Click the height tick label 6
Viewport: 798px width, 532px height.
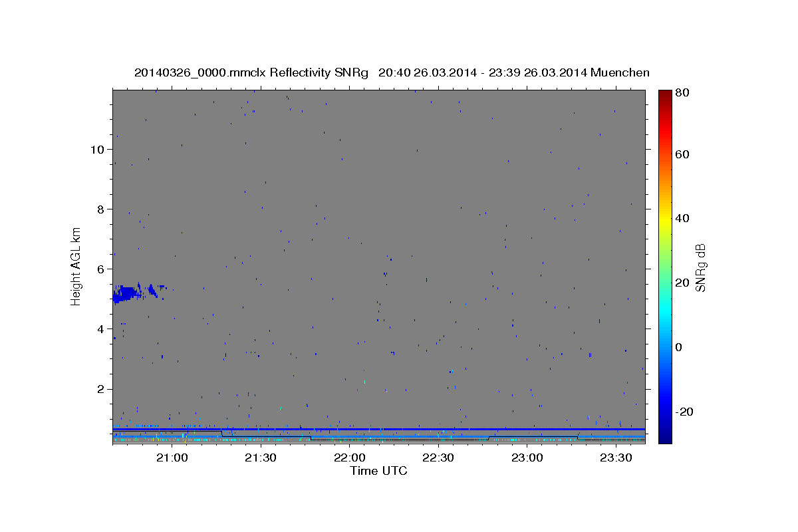pos(100,269)
